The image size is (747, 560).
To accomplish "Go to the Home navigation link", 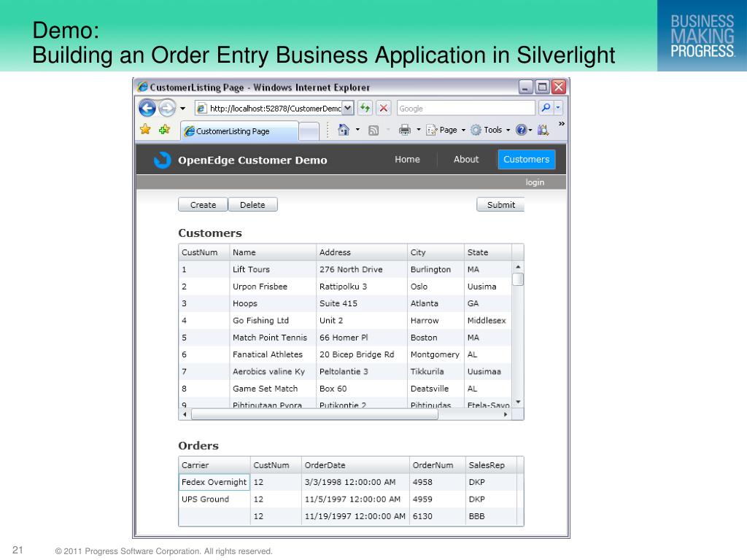I will coord(407,160).
